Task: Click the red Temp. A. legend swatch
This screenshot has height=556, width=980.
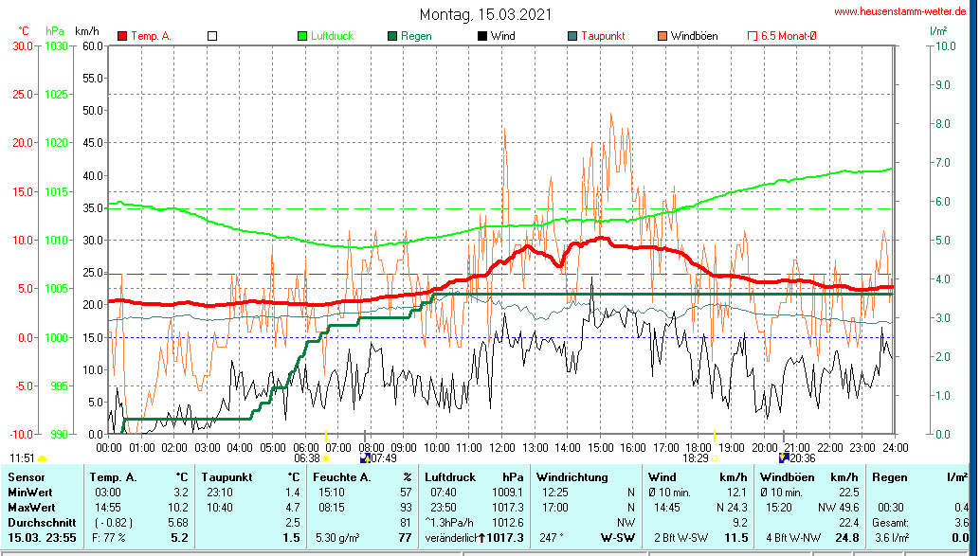Action: click(x=122, y=36)
